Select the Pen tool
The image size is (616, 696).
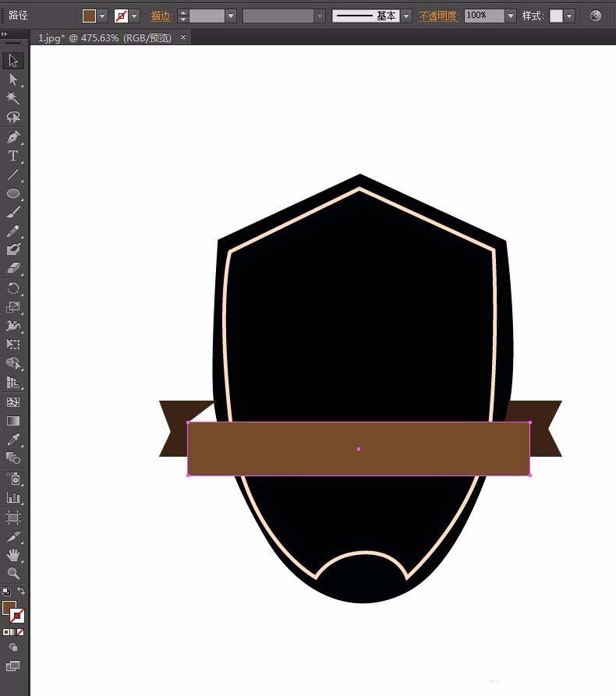coord(13,137)
